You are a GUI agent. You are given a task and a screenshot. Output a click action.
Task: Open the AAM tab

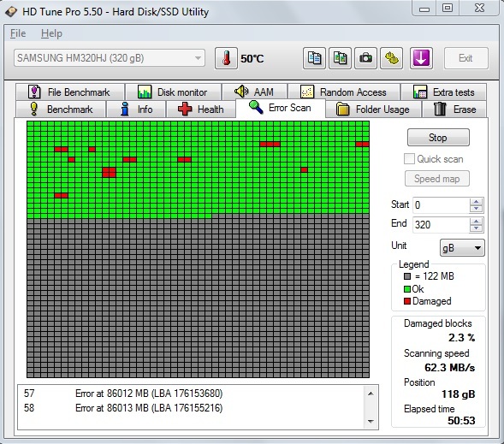(255, 92)
